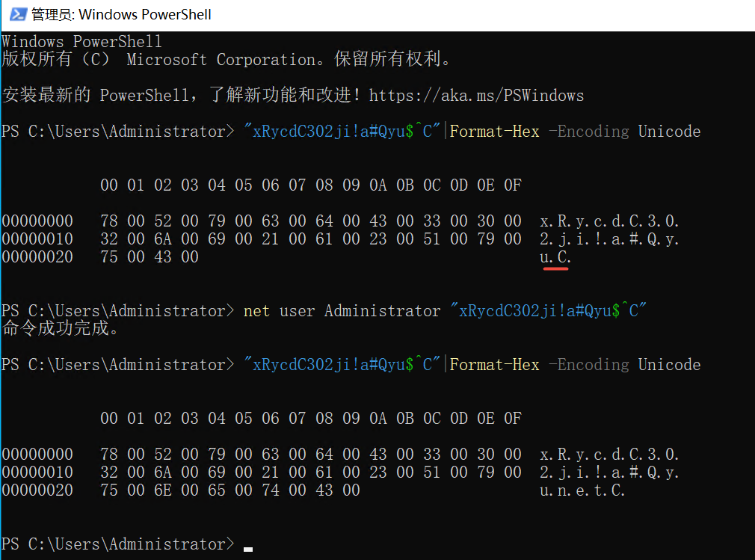Click the PowerShell icon in title bar

point(18,14)
